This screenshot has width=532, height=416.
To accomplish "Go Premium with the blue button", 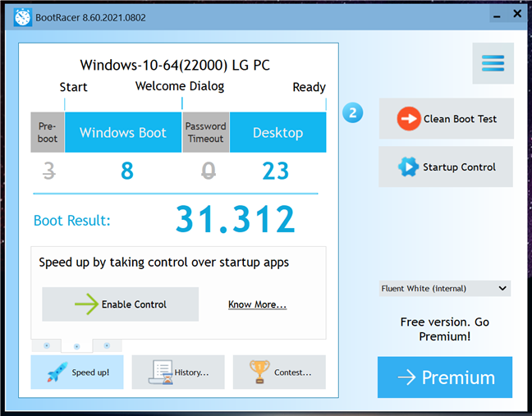I will 445,377.
